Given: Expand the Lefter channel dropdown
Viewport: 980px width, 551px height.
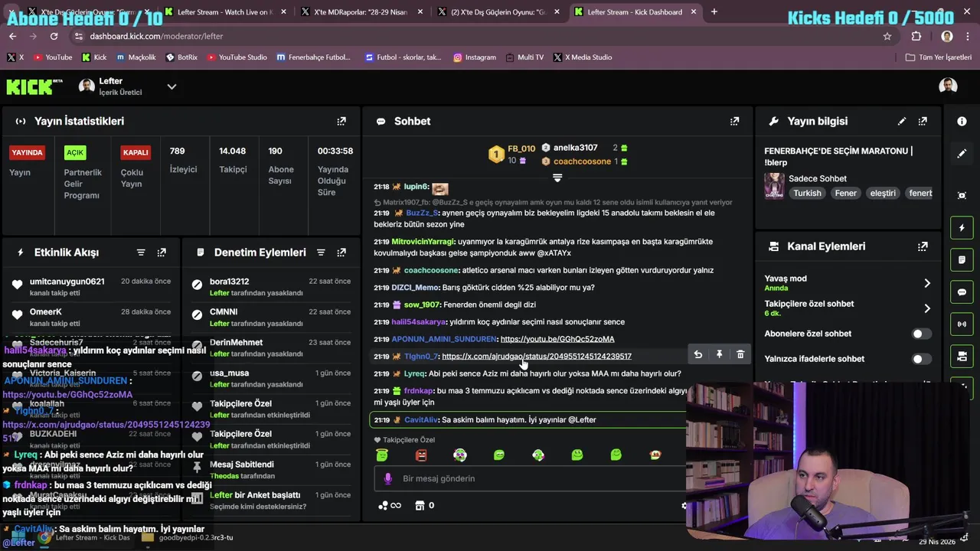Looking at the screenshot, I should (x=171, y=86).
